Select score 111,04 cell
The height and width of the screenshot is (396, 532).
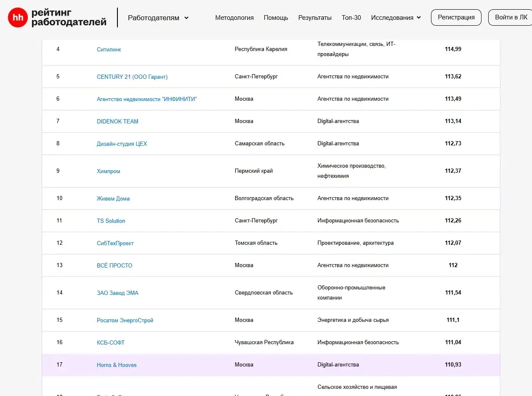point(453,342)
